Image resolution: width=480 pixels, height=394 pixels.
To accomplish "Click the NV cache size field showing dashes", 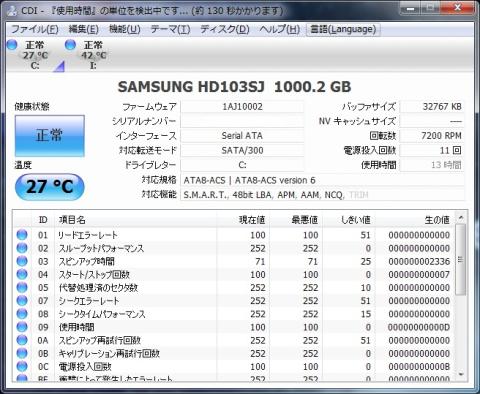I will tap(432, 121).
